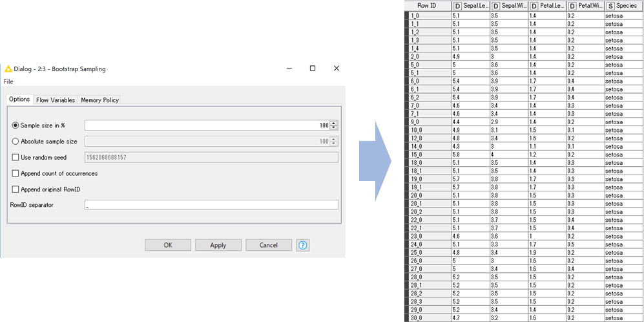
Task: Select row 10_0 in the table
Action: (x=524, y=130)
